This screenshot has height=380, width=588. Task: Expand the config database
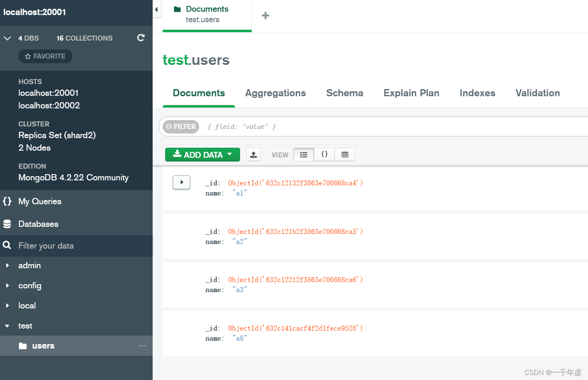tap(7, 285)
